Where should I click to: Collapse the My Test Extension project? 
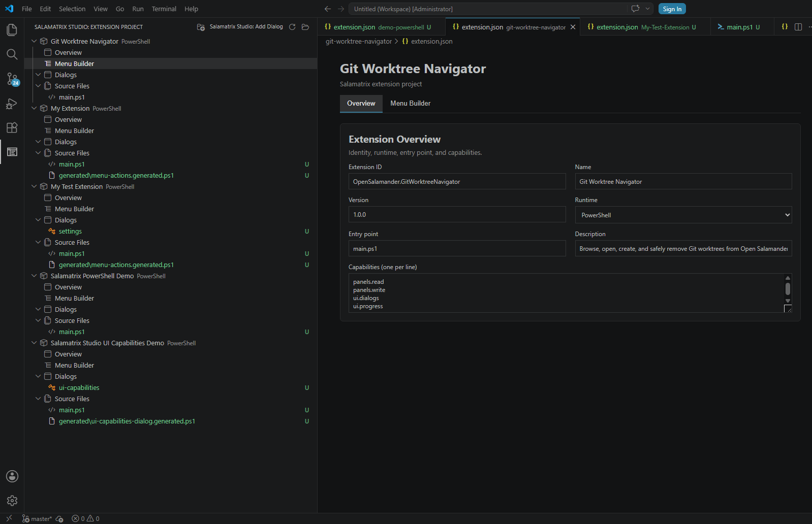point(34,186)
